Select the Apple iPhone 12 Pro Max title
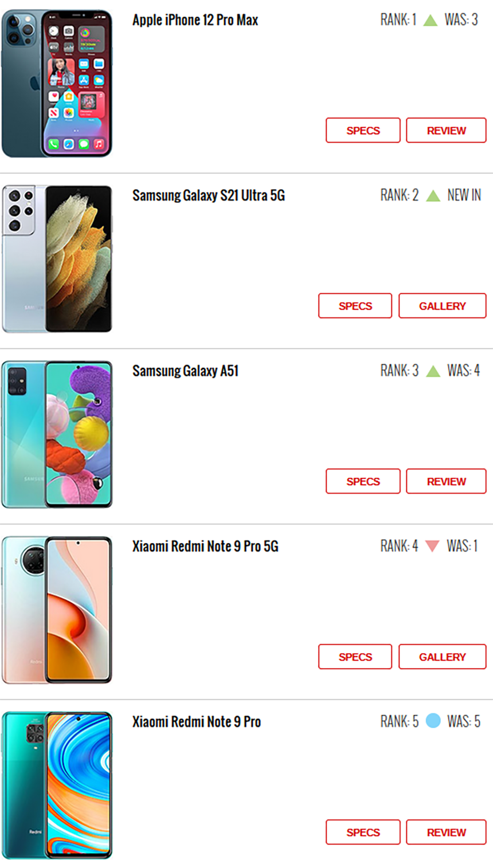Image resolution: width=493 pixels, height=868 pixels. [195, 20]
